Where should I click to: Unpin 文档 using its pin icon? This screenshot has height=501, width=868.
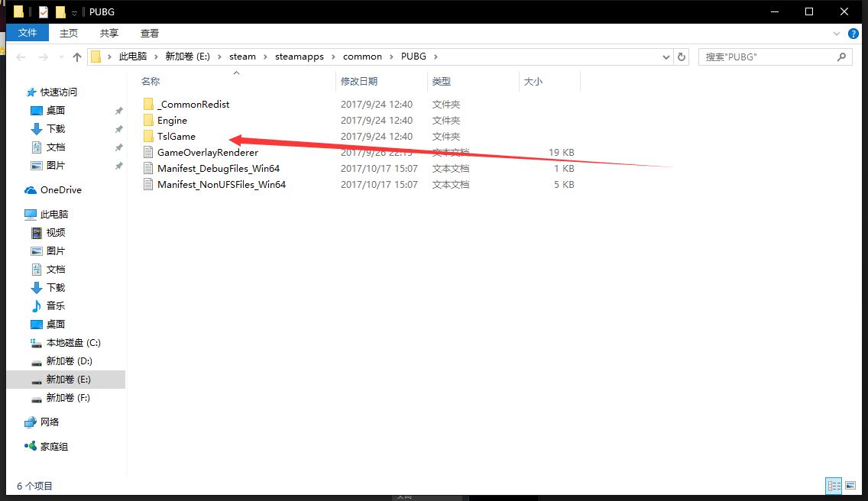point(118,147)
